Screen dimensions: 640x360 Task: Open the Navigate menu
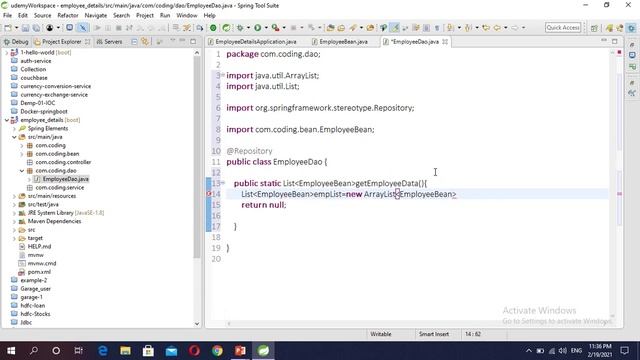pos(96,16)
